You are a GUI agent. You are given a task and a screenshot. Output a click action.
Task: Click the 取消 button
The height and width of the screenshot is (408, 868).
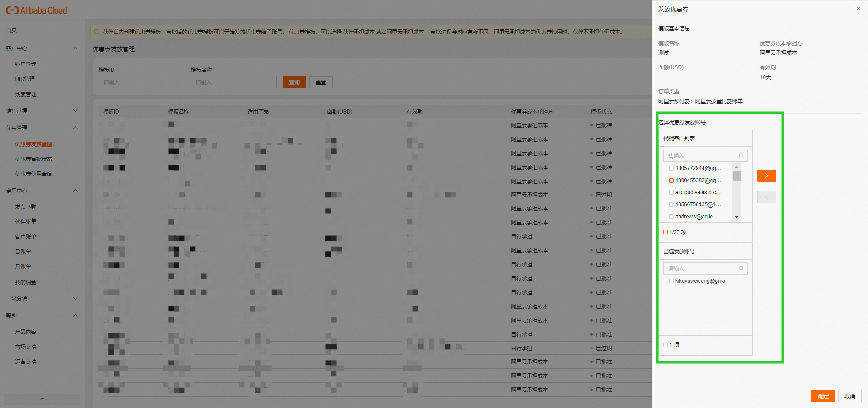[850, 396]
